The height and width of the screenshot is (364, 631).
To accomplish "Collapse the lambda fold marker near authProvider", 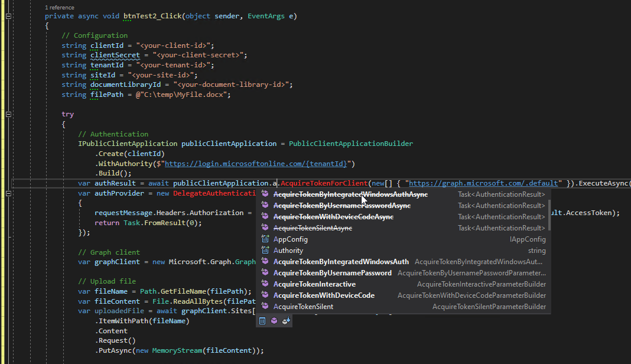I will click(8, 193).
